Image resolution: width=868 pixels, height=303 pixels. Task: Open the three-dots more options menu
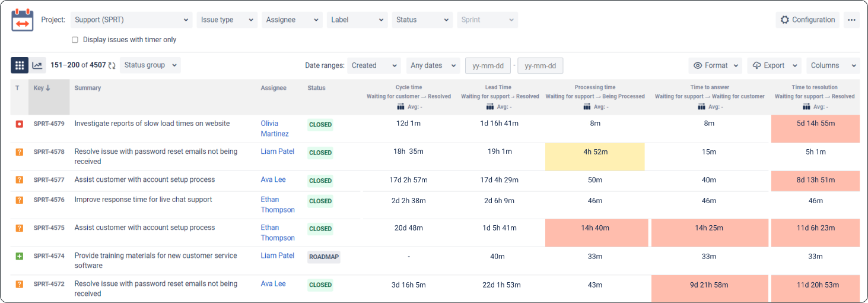851,20
